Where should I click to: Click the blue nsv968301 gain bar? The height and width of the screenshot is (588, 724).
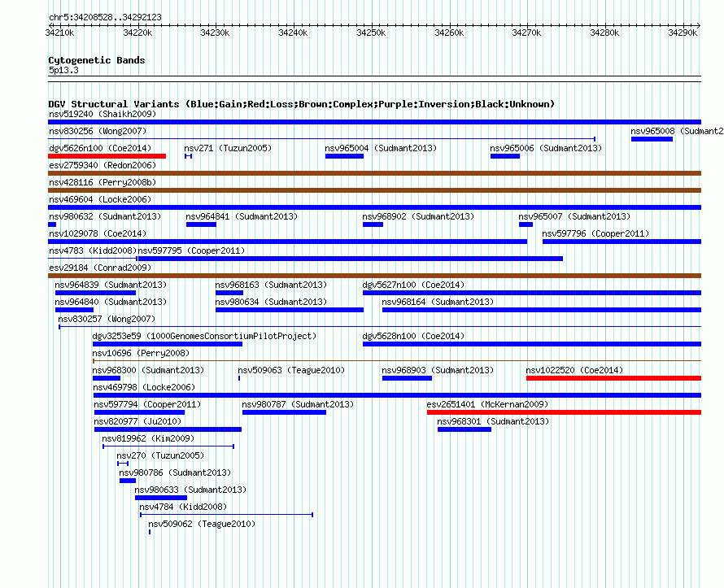click(464, 429)
